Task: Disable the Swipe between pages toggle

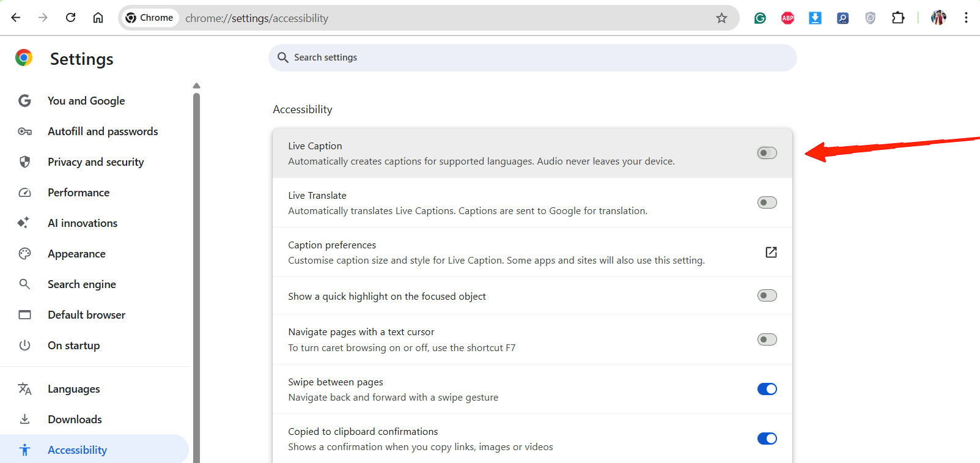Action: tap(767, 389)
